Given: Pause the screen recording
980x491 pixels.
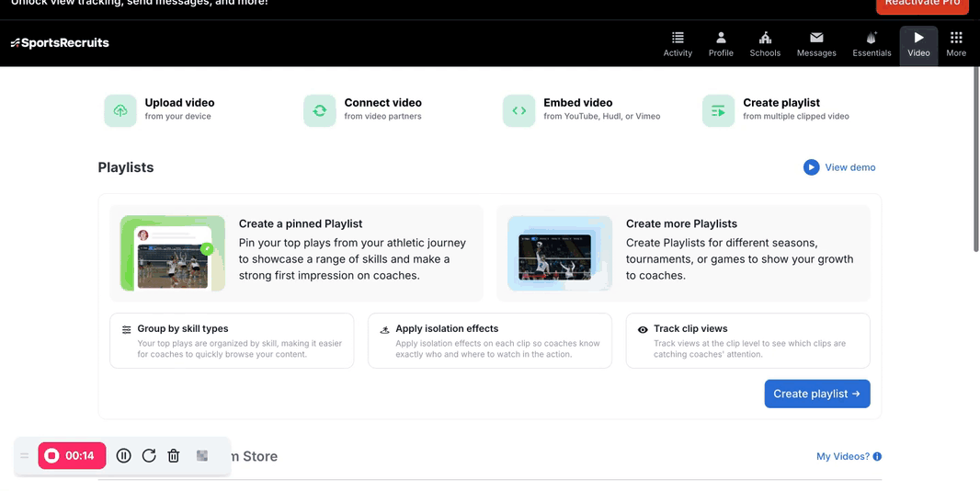Looking at the screenshot, I should click(x=124, y=455).
